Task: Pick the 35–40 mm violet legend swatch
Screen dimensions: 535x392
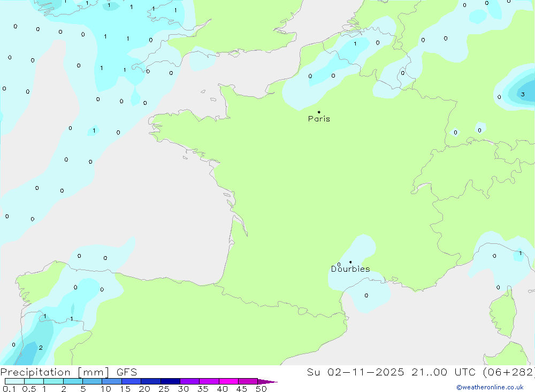Action: tap(209, 381)
